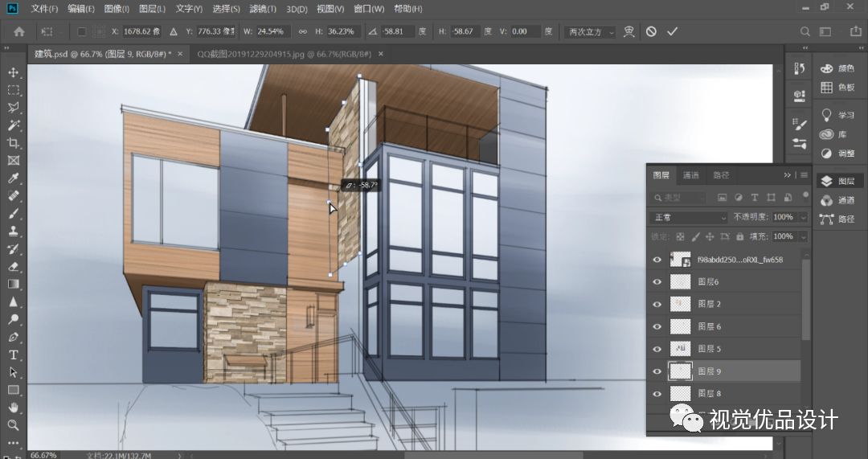Select the Hand tool
Viewport: 868px width, 459px height.
point(14,408)
